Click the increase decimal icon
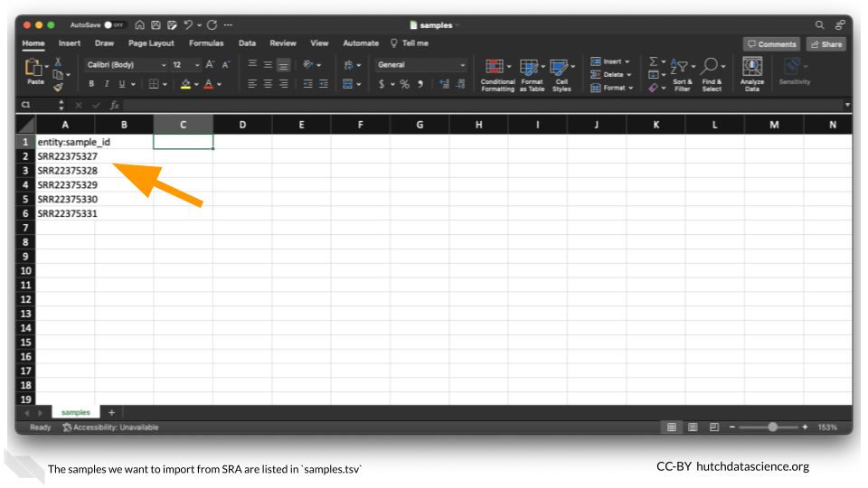Screen dimensions: 868x488 coord(444,84)
